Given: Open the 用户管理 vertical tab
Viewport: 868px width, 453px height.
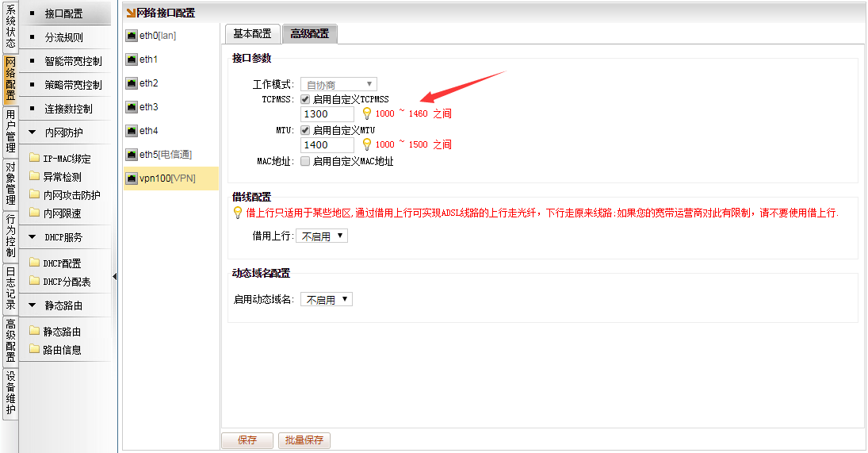Looking at the screenshot, I should tap(10, 131).
